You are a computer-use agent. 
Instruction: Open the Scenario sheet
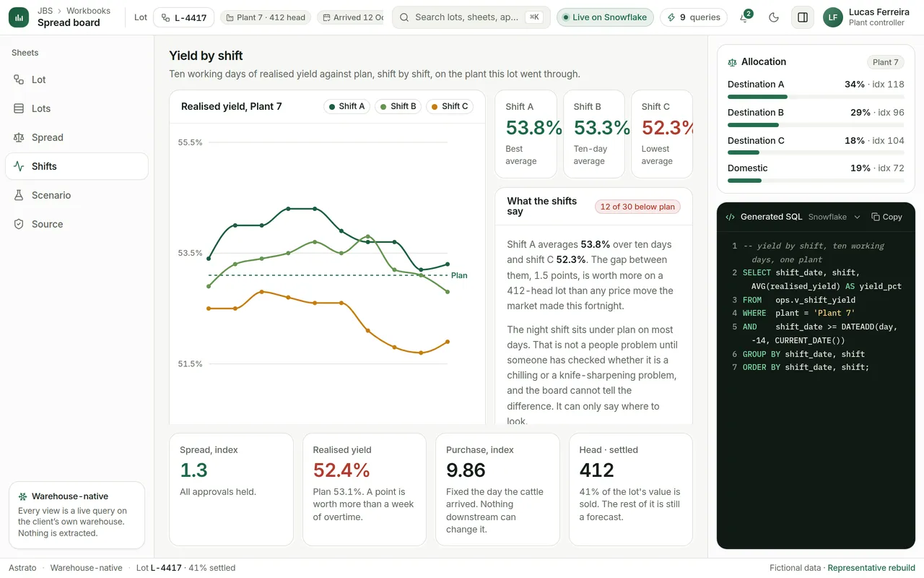77,195
